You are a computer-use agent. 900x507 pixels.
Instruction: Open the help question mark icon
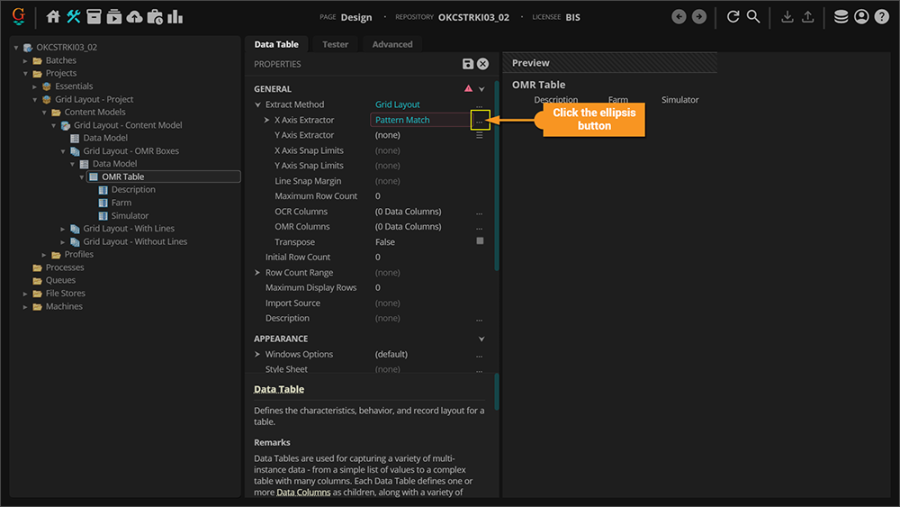click(881, 17)
